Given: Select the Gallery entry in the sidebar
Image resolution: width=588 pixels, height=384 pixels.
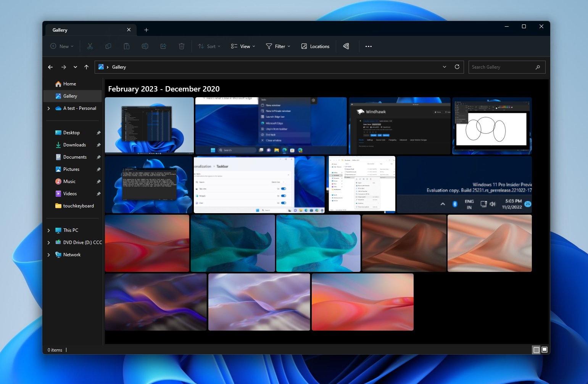Looking at the screenshot, I should pyautogui.click(x=70, y=96).
